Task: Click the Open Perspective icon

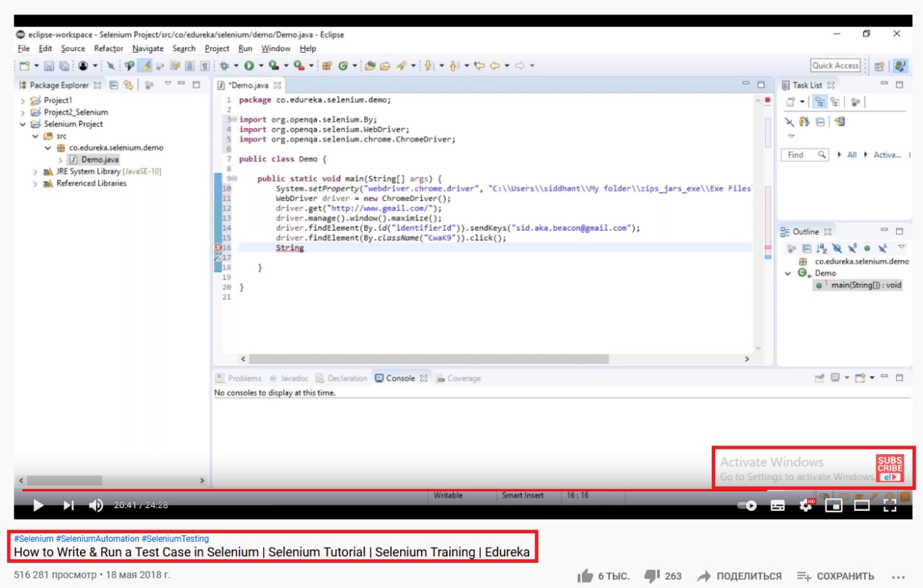Action: pos(879,66)
